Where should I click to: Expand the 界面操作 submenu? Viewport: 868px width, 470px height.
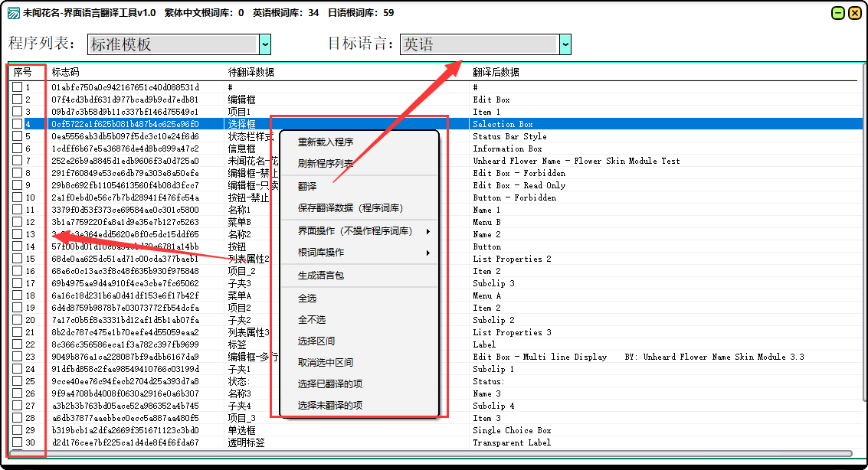tap(360, 231)
